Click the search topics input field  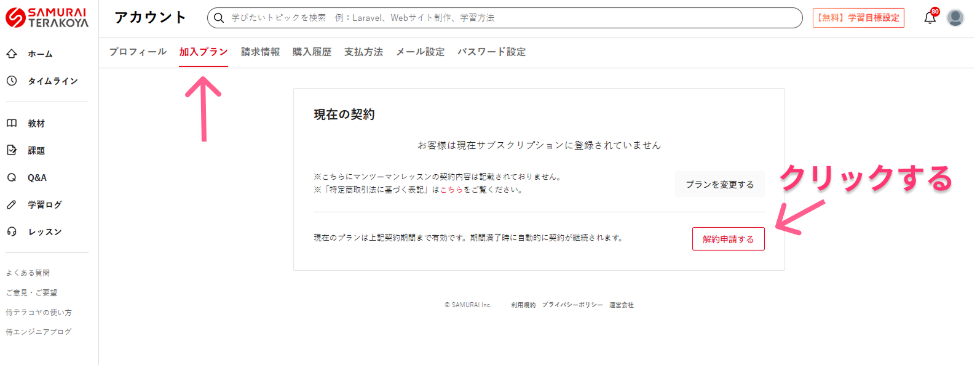pos(504,18)
